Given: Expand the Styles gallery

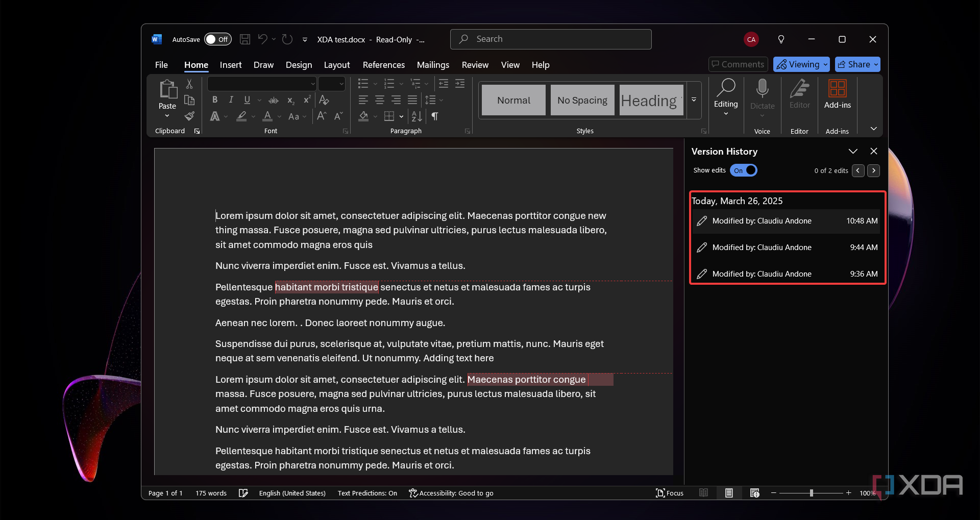Looking at the screenshot, I should pos(694,100).
